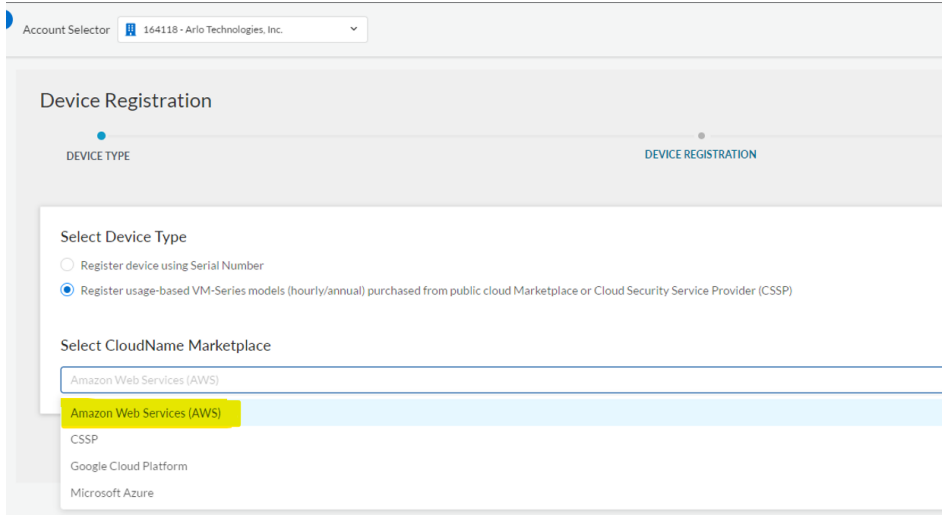Select 'Register device using Serial Number' radio

pyautogui.click(x=67, y=265)
